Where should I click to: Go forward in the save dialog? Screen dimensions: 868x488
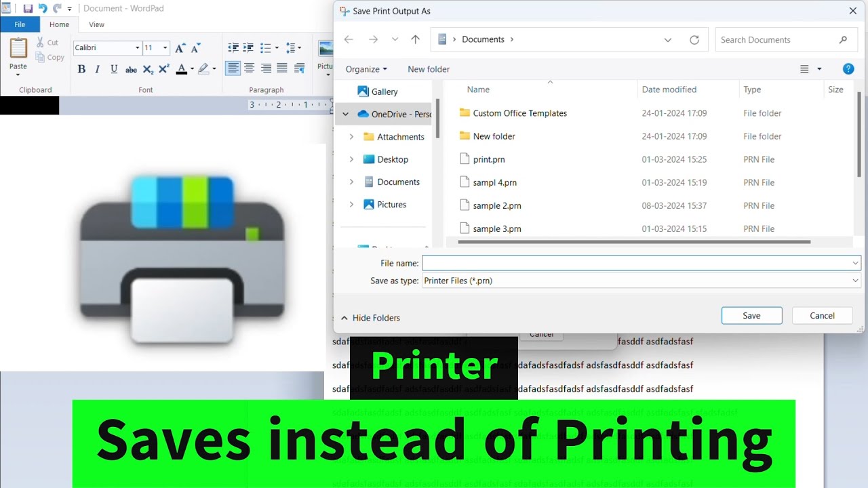373,40
